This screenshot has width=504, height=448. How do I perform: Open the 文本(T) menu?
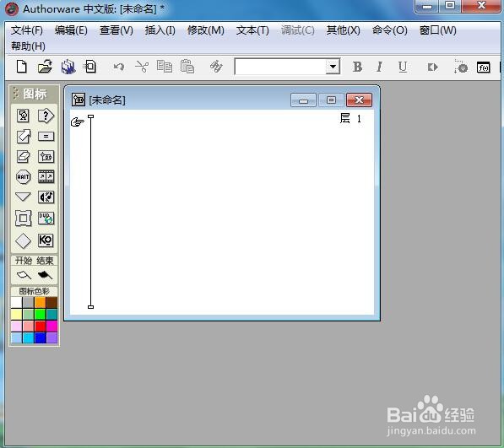[x=252, y=30]
